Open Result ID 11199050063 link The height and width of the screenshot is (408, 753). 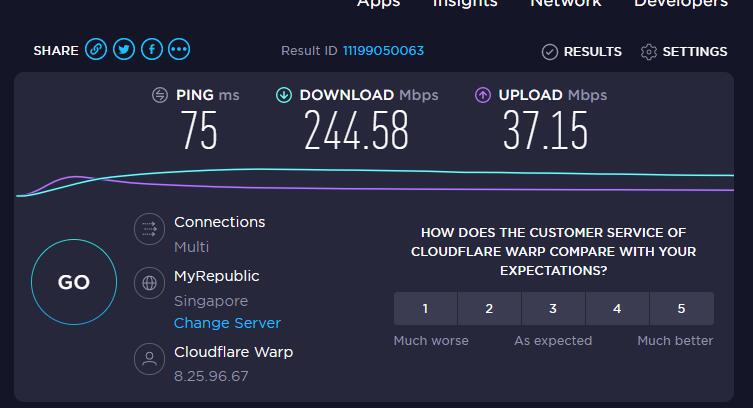coord(383,51)
